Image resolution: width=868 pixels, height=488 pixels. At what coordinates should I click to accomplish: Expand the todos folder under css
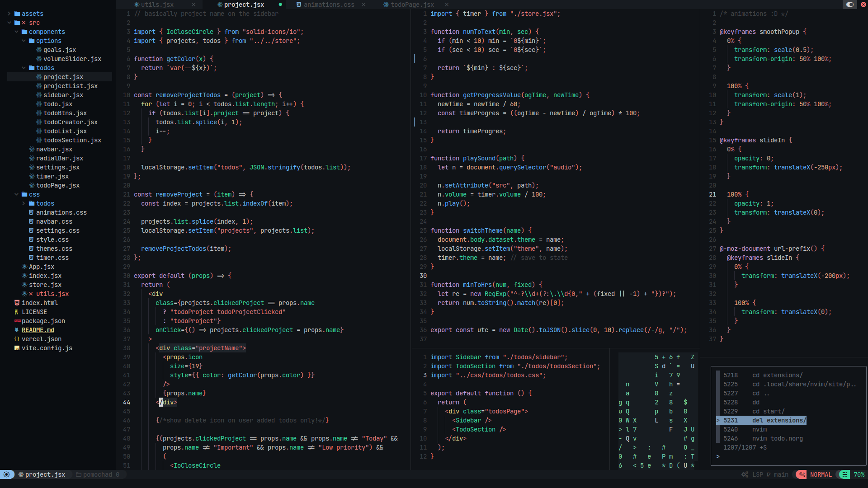24,203
